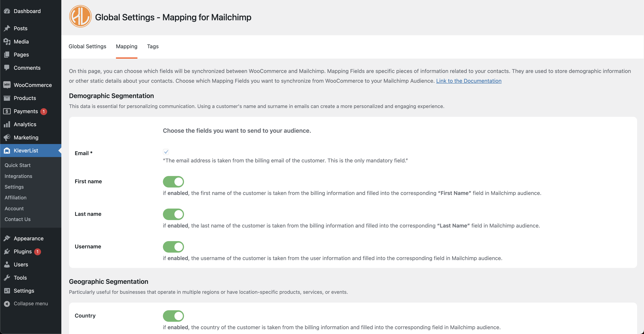Open the Posts menu
Viewport: 644px width, 334px height.
click(x=21, y=28)
